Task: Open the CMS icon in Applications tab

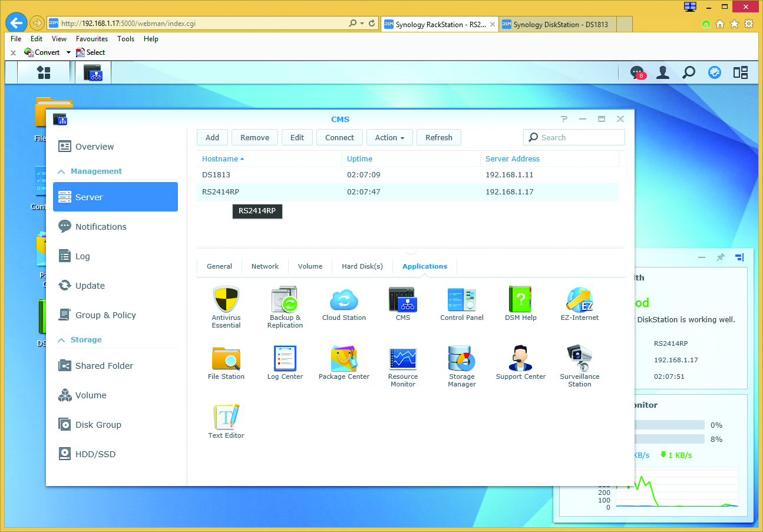Action: tap(403, 299)
